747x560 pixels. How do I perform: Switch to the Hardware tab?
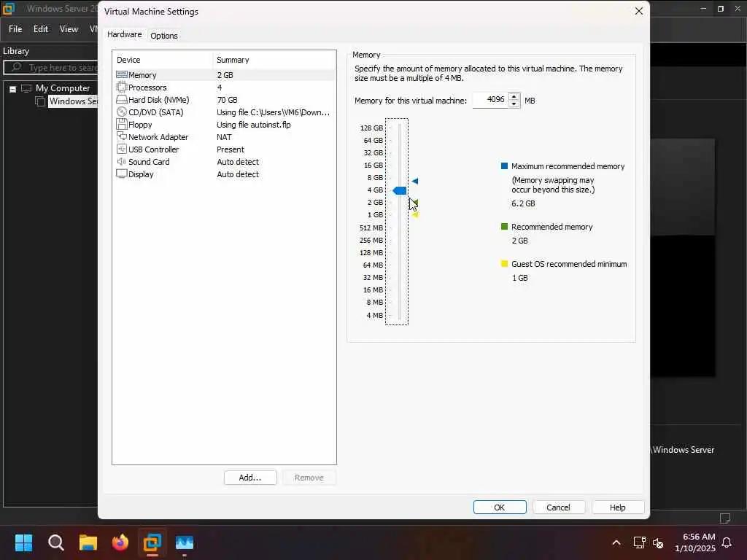[124, 34]
